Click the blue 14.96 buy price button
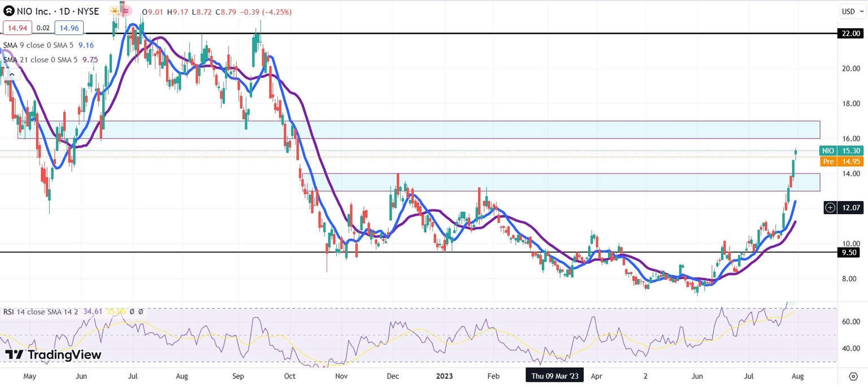The height and width of the screenshot is (387, 868). pyautogui.click(x=70, y=27)
